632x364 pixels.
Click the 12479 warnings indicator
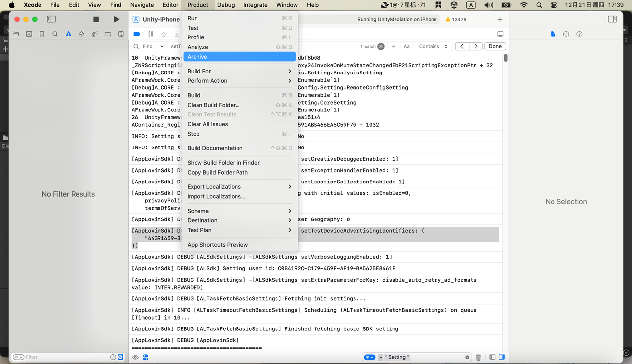[456, 19]
